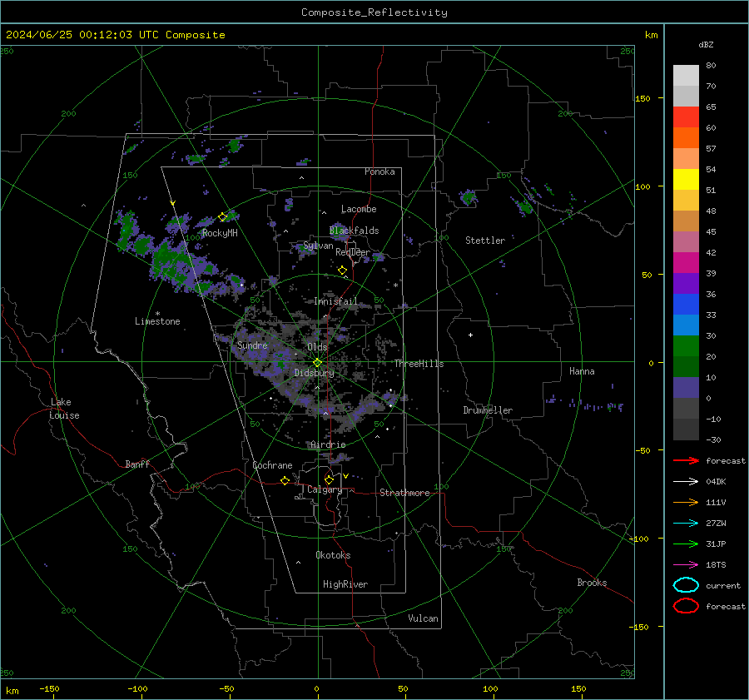This screenshot has width=749, height=700.
Task: Click the Okotoks label
Action: [333, 555]
